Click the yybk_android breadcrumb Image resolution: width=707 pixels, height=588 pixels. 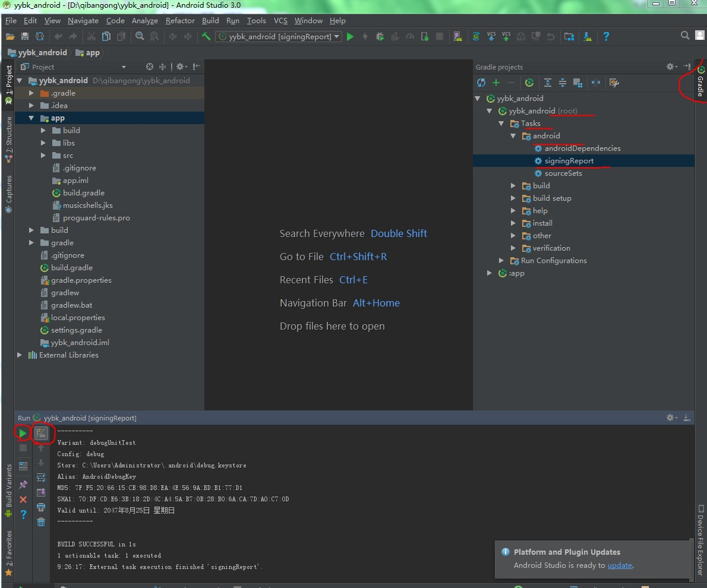[37, 53]
